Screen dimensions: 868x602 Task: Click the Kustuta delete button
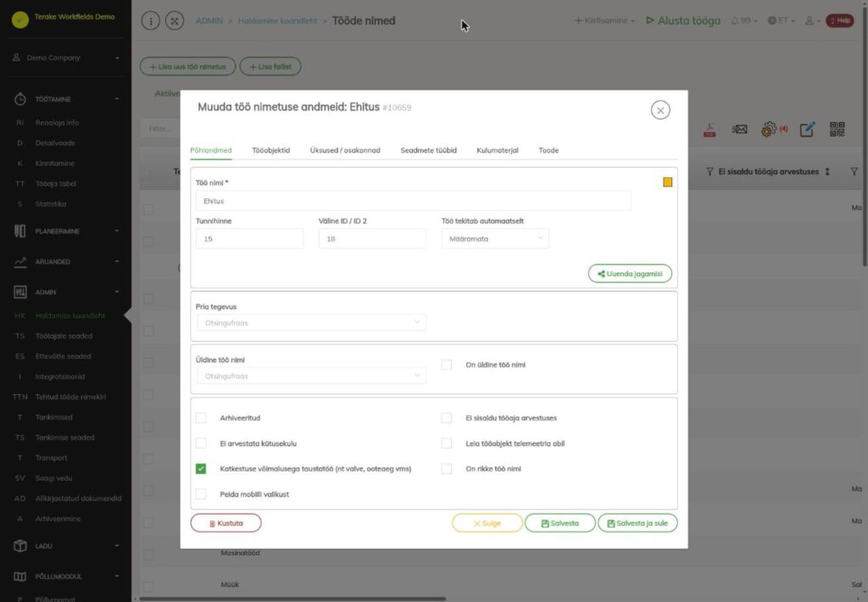pos(225,523)
